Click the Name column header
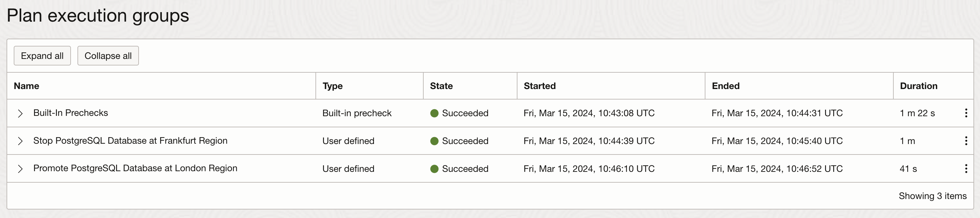The image size is (980, 218). tap(26, 86)
